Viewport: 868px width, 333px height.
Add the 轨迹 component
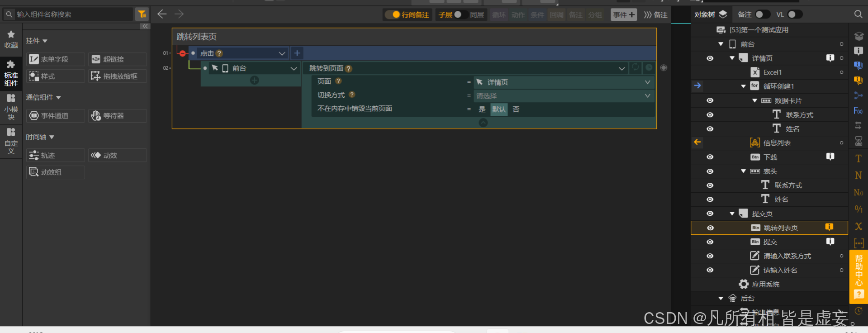[x=56, y=156]
